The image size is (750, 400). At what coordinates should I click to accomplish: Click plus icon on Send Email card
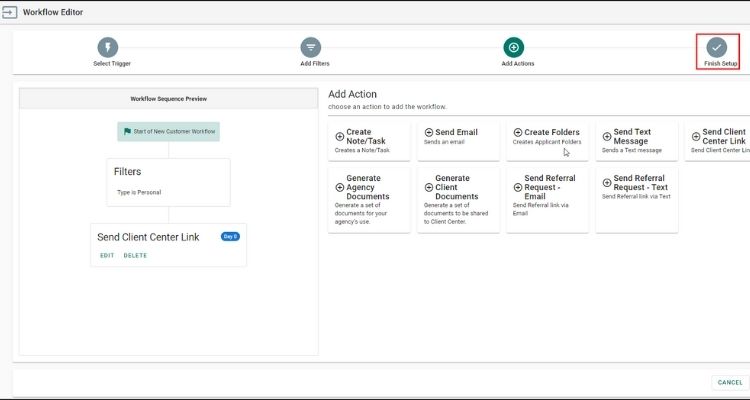click(x=429, y=133)
